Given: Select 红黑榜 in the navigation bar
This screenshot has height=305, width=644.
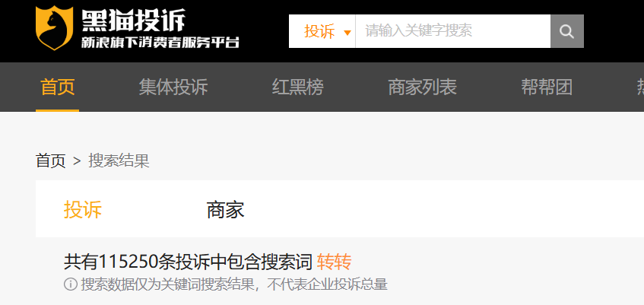Looking at the screenshot, I should 298,87.
